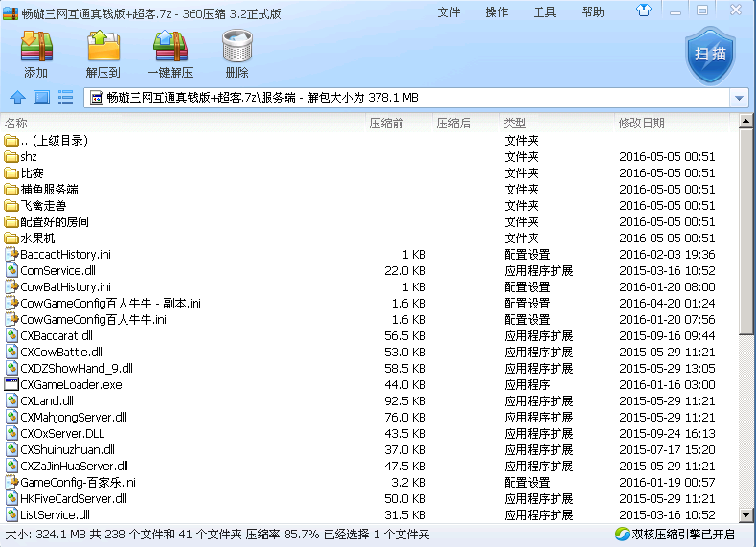Sort files by 修改日期 column
Viewport: 756px width, 547px height.
point(641,123)
